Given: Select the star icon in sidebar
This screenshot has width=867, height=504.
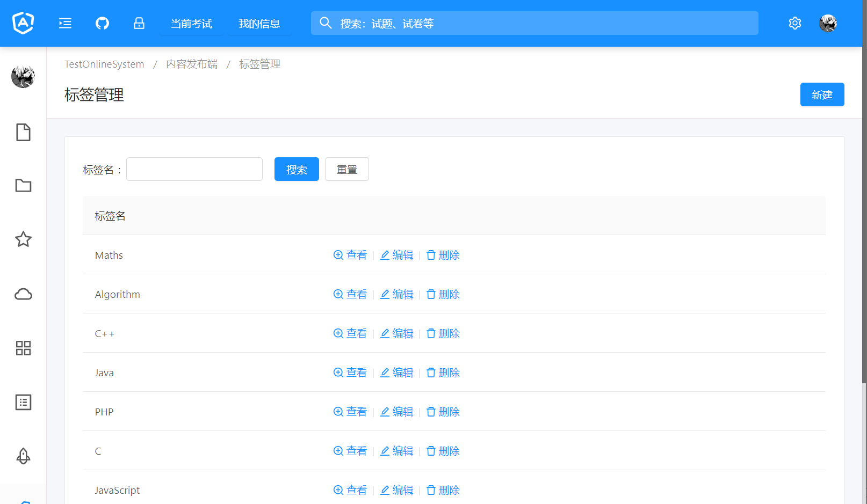Looking at the screenshot, I should 23,239.
